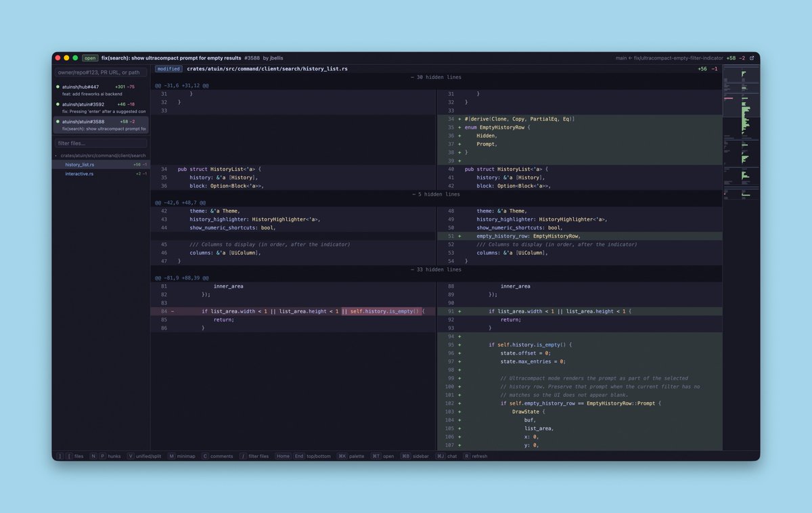Click line 34 'pub struct HistoryList' on left pane
This screenshot has width=812, height=513.
click(293, 169)
